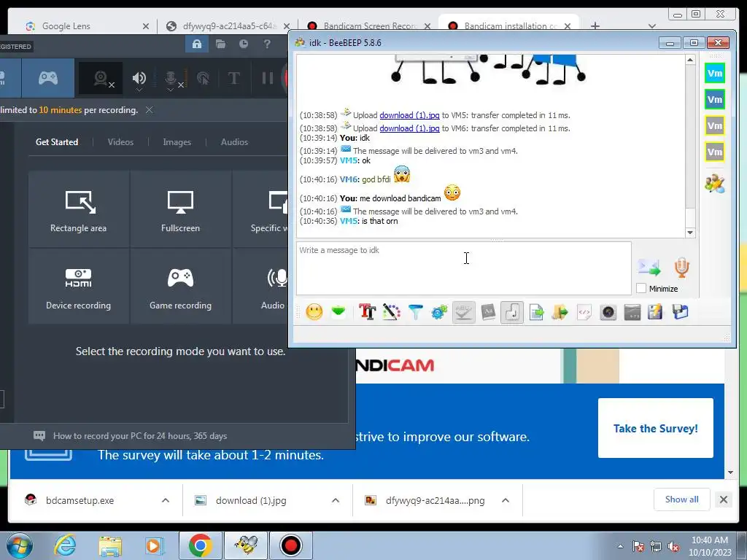Open the Bandicam help question mark
The height and width of the screenshot is (560, 747).
click(x=267, y=44)
